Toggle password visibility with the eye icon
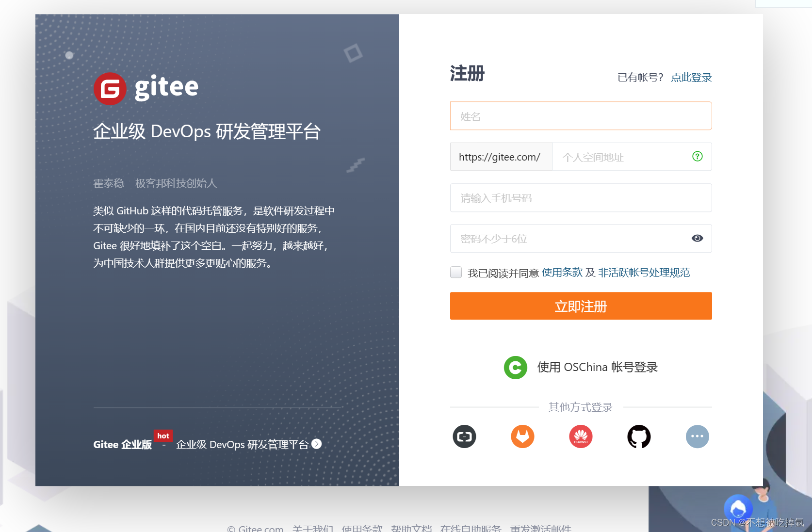The width and height of the screenshot is (812, 532). point(697,238)
